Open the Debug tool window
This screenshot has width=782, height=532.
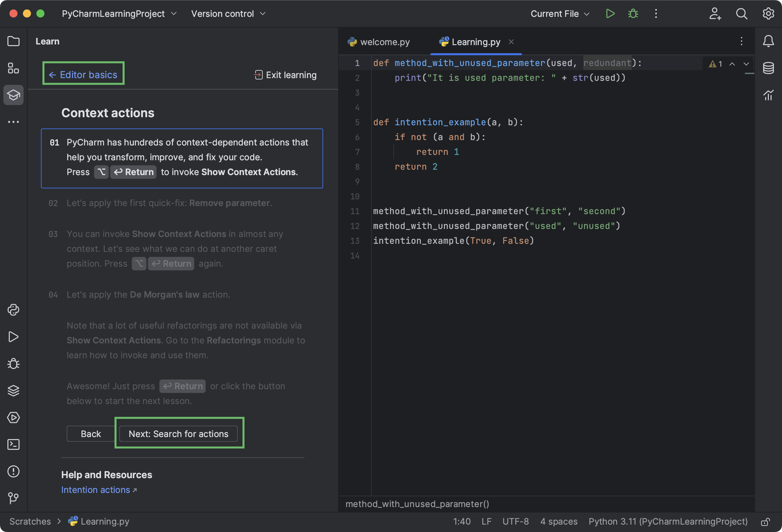(13, 364)
